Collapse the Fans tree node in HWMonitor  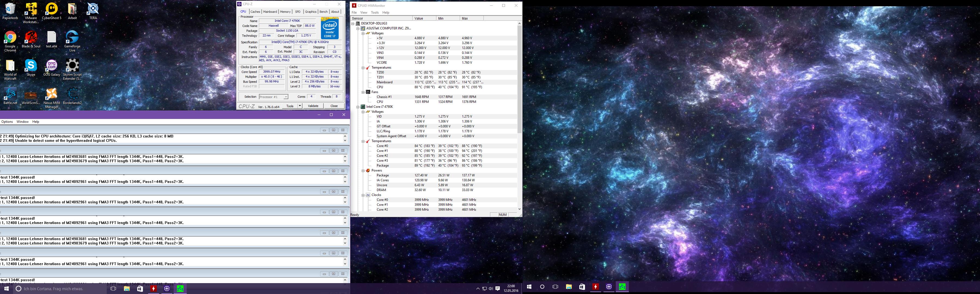tap(363, 92)
